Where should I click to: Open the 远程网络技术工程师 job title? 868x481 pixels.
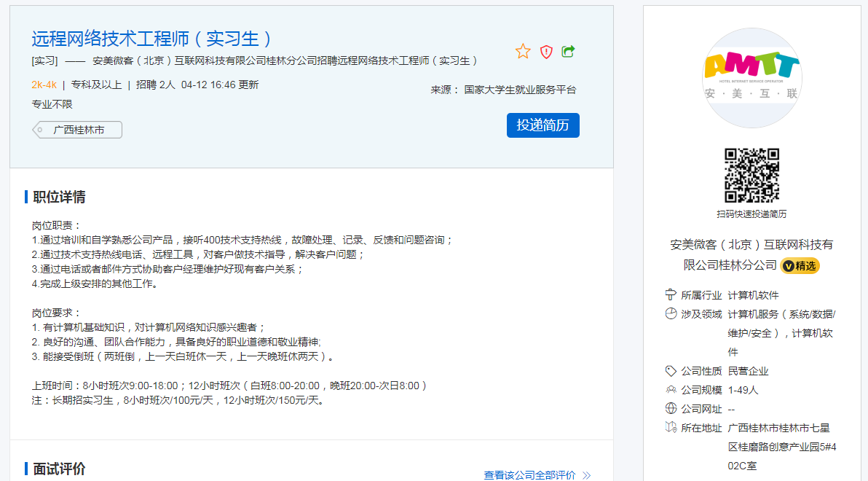point(152,39)
